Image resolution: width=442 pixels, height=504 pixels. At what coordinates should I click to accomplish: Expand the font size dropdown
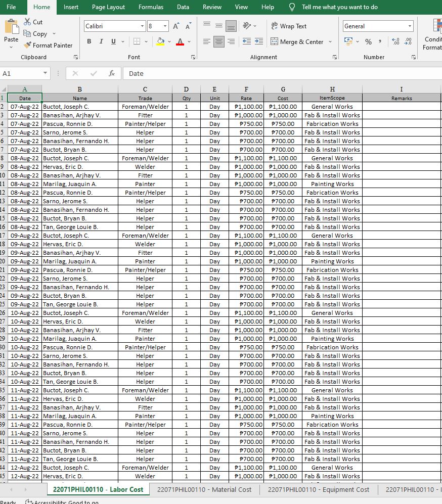click(x=165, y=26)
